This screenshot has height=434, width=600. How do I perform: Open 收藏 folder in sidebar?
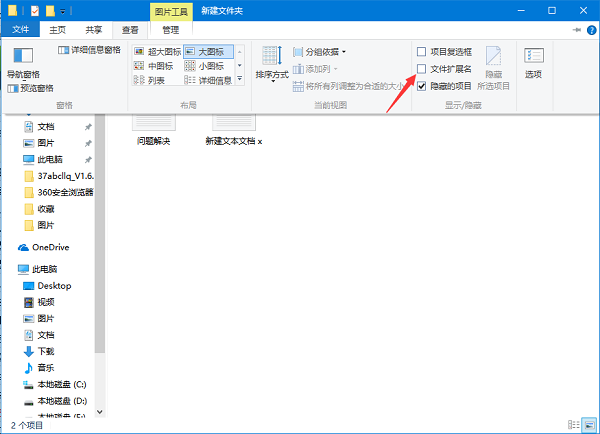click(x=40, y=209)
